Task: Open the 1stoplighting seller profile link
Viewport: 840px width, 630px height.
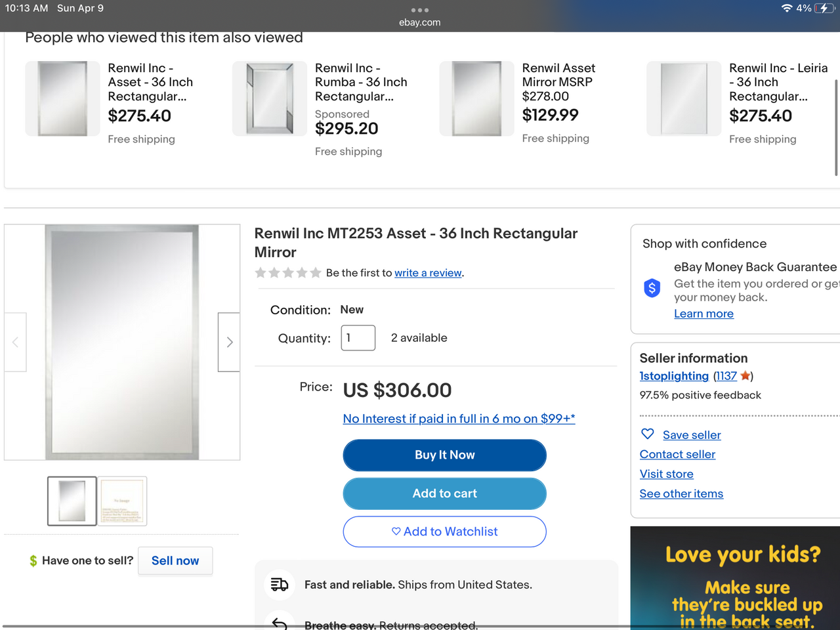Action: click(674, 376)
